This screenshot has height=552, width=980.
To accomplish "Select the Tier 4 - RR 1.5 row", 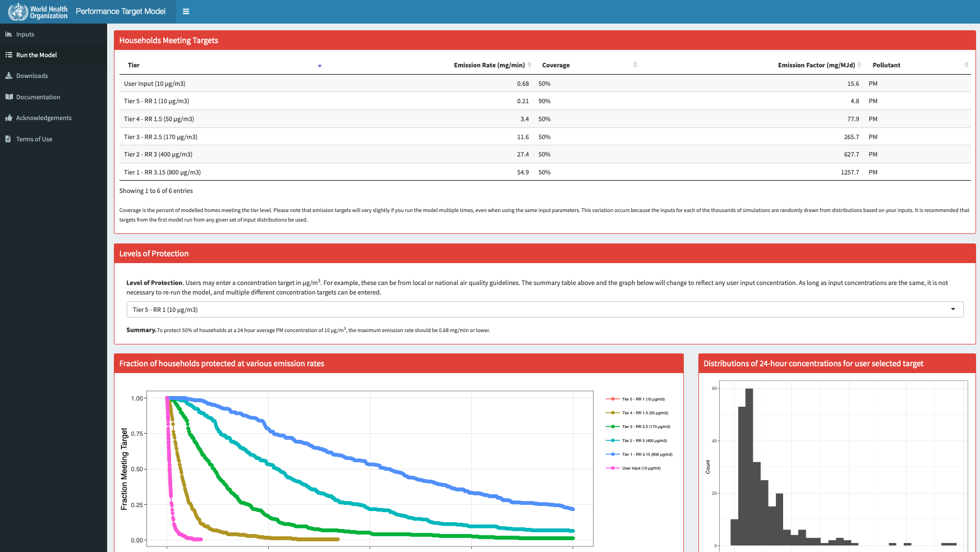I will [x=545, y=119].
